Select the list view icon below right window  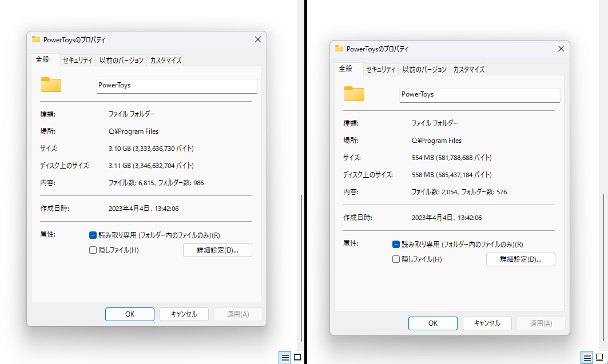tap(588, 357)
